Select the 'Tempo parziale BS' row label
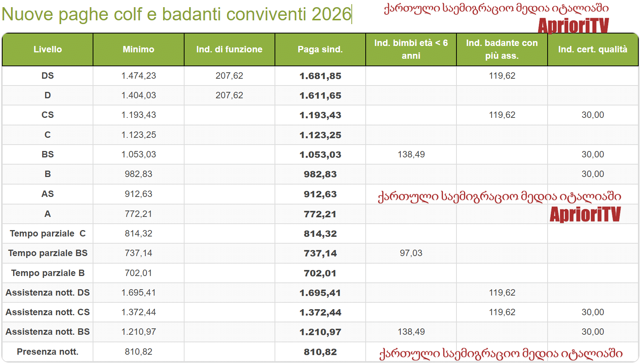This screenshot has width=644, height=363. pos(47,253)
